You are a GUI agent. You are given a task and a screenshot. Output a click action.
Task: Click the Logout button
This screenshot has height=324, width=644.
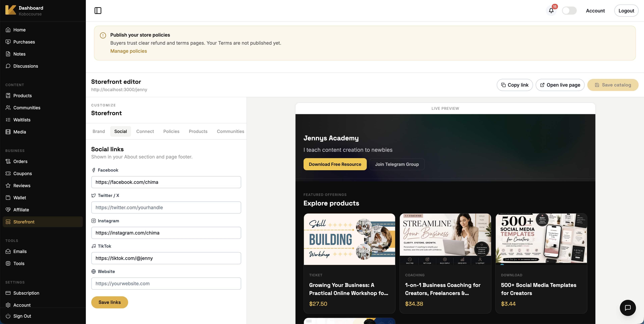[x=626, y=11]
